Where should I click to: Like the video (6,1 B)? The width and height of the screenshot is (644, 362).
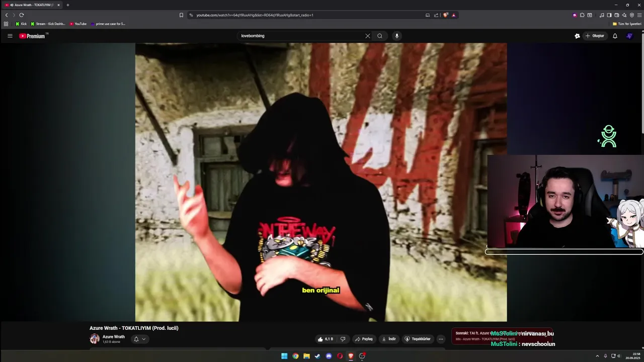tap(326, 339)
